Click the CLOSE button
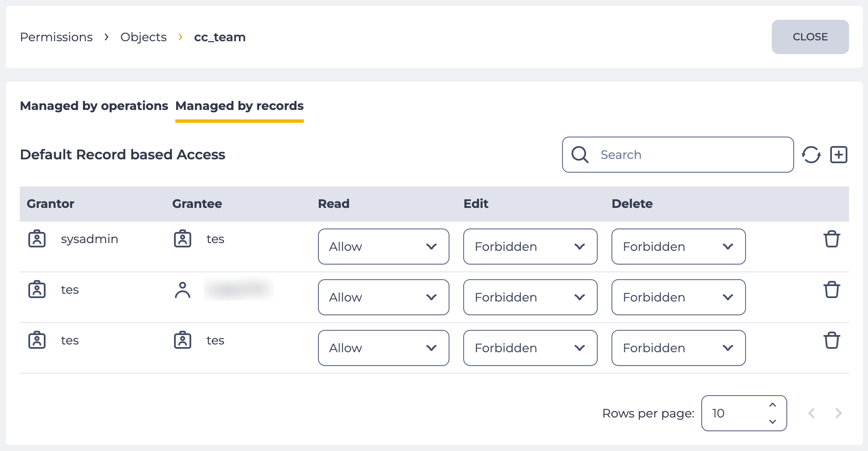 point(810,37)
